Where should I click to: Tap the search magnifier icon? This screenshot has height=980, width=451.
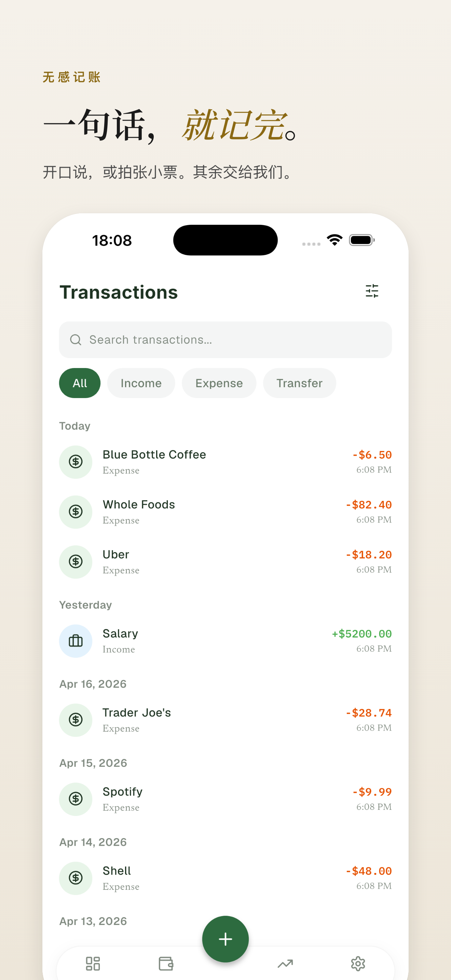76,340
